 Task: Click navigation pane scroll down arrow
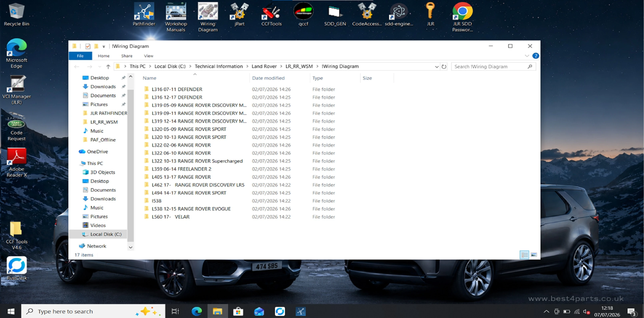pos(131,247)
